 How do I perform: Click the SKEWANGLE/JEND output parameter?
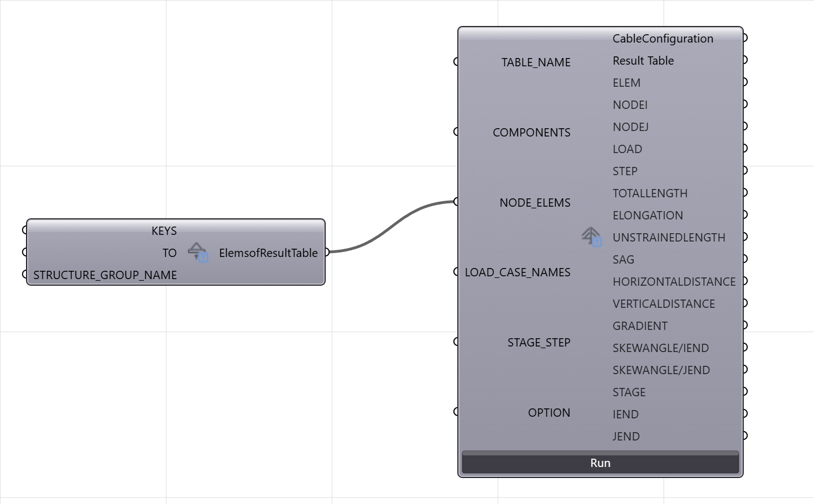(661, 370)
